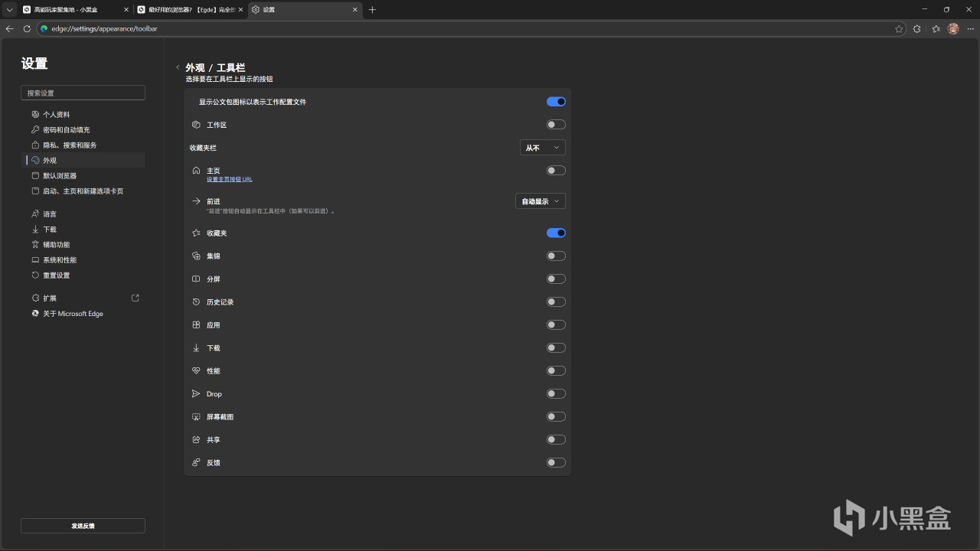Open the Settings and more (…) menu
Viewport: 980px width, 551px height.
(x=971, y=28)
